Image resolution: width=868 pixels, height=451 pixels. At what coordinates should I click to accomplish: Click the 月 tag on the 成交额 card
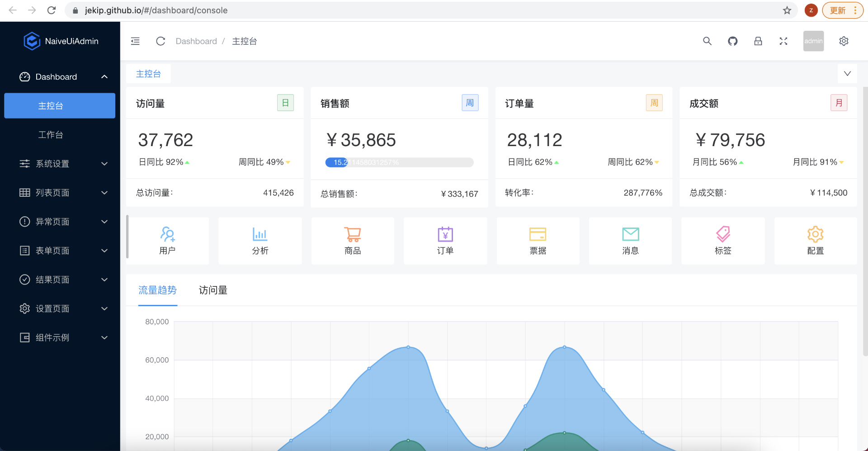click(x=839, y=103)
